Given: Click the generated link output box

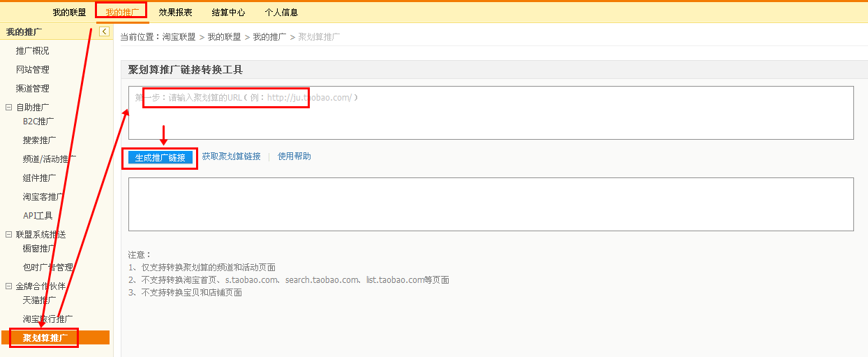Looking at the screenshot, I should pos(491,204).
